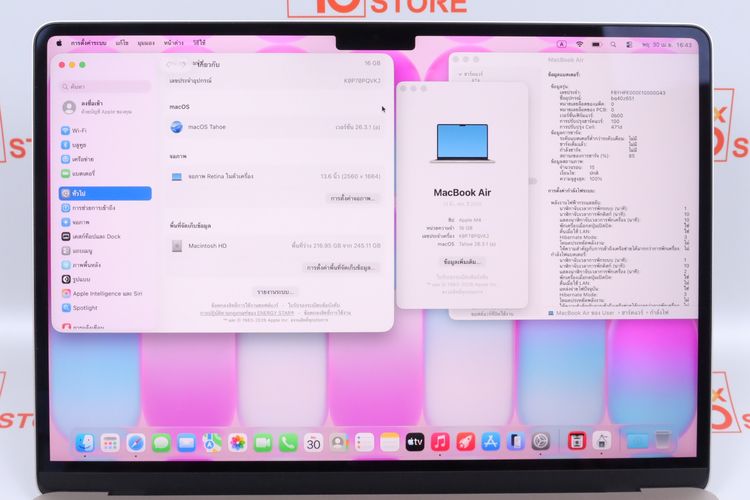Open App Store from the Dock
The image size is (750, 500).
491,442
